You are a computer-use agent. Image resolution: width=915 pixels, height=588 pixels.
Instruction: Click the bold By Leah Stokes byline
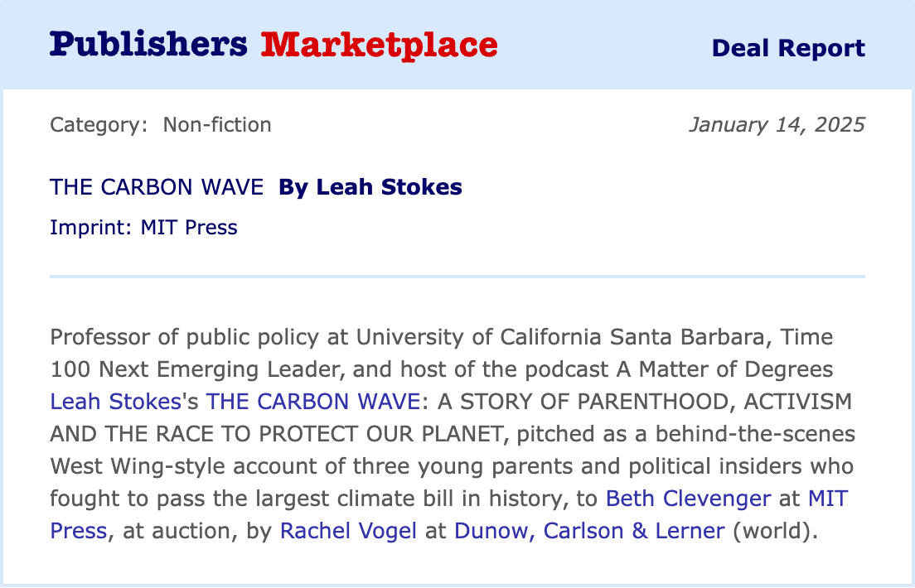(370, 187)
